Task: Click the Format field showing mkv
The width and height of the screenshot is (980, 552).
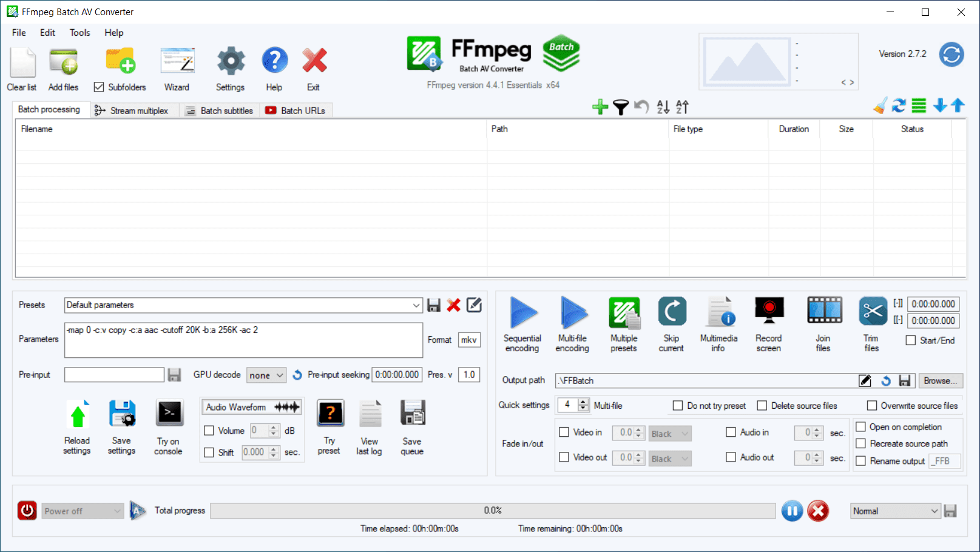Action: click(x=469, y=340)
